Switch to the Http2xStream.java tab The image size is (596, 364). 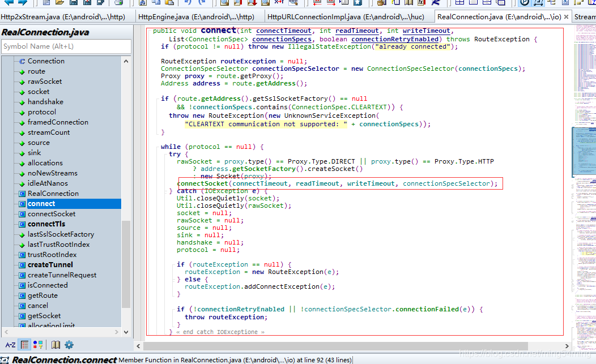[x=63, y=17]
